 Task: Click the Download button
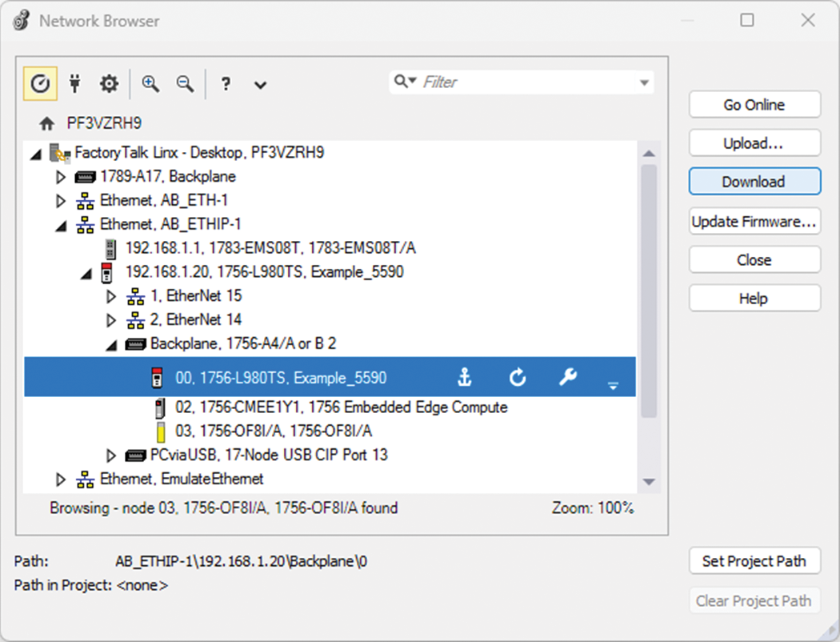pyautogui.click(x=754, y=181)
